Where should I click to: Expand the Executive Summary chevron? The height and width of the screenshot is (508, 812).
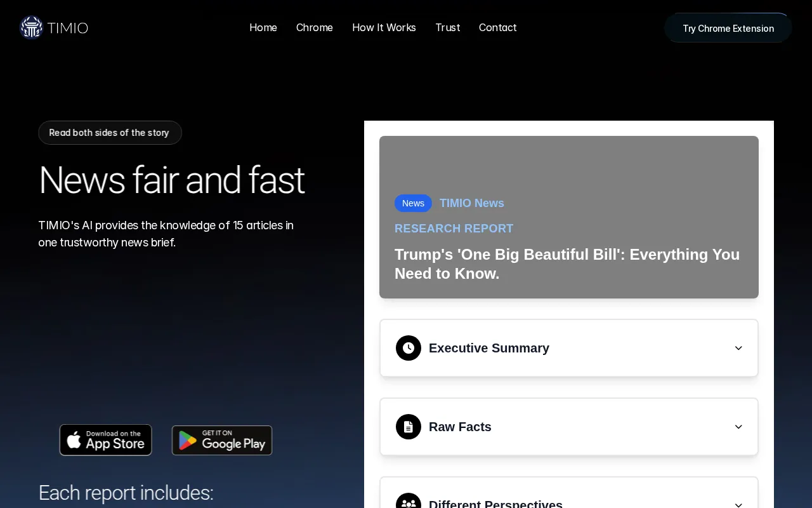click(x=738, y=348)
